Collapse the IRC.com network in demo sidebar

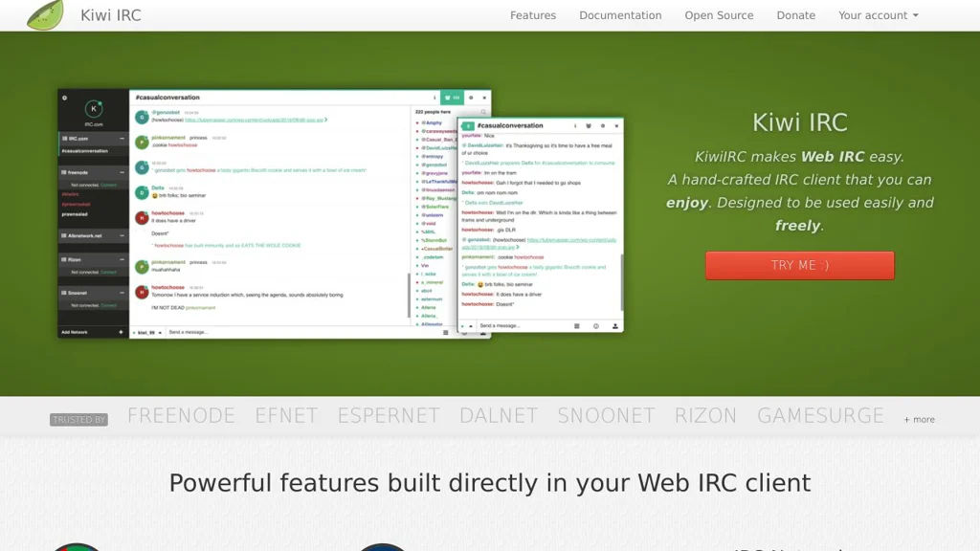122,139
